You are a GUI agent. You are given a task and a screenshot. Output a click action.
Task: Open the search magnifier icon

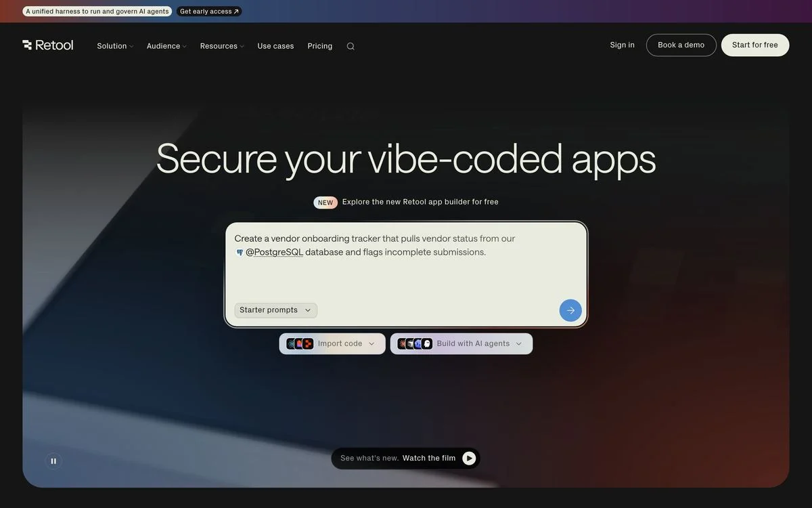point(351,46)
